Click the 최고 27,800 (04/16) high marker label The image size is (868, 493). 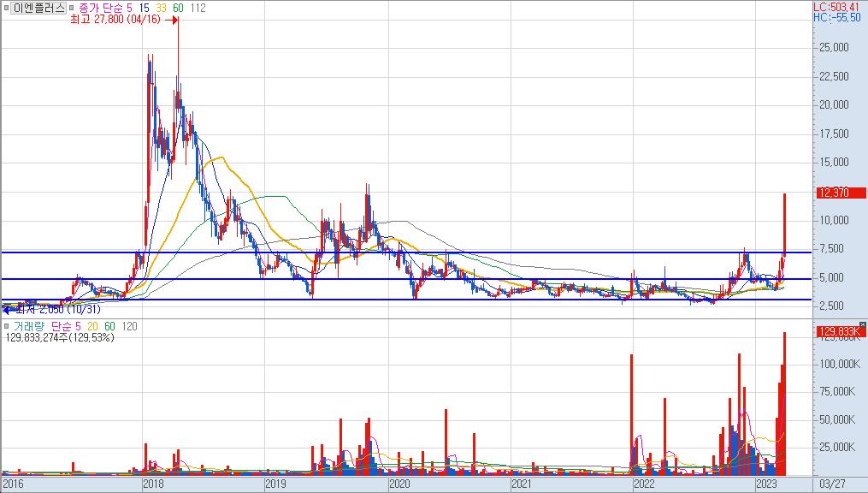115,20
